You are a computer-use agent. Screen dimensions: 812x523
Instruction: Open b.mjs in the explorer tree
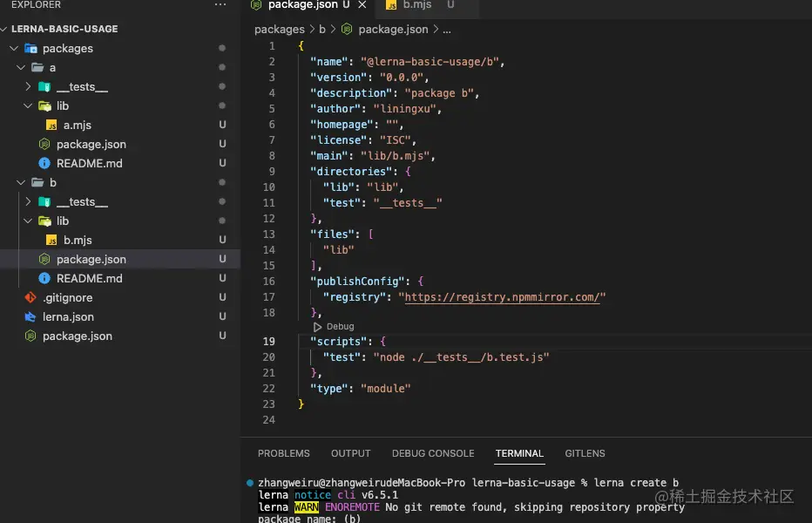[x=78, y=240]
